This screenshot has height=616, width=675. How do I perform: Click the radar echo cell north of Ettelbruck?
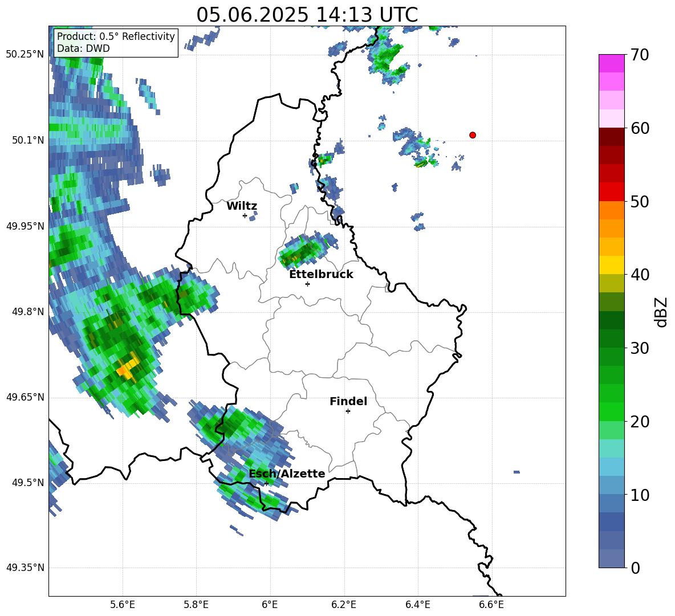click(307, 250)
